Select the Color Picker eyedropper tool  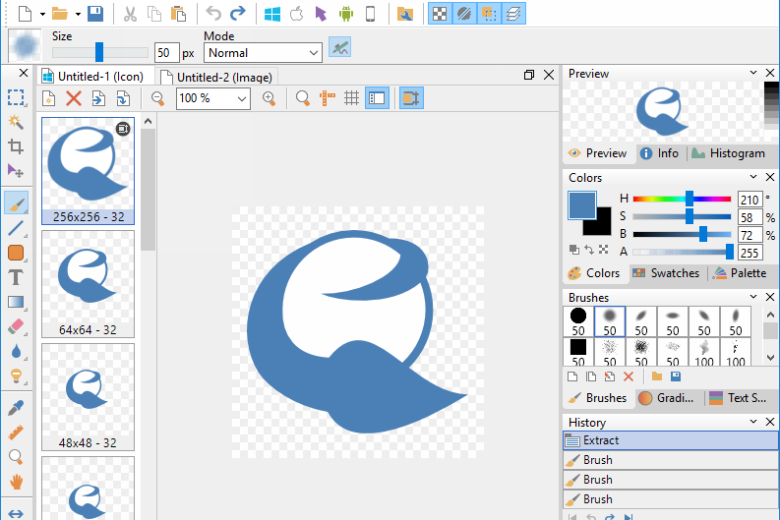(16, 408)
